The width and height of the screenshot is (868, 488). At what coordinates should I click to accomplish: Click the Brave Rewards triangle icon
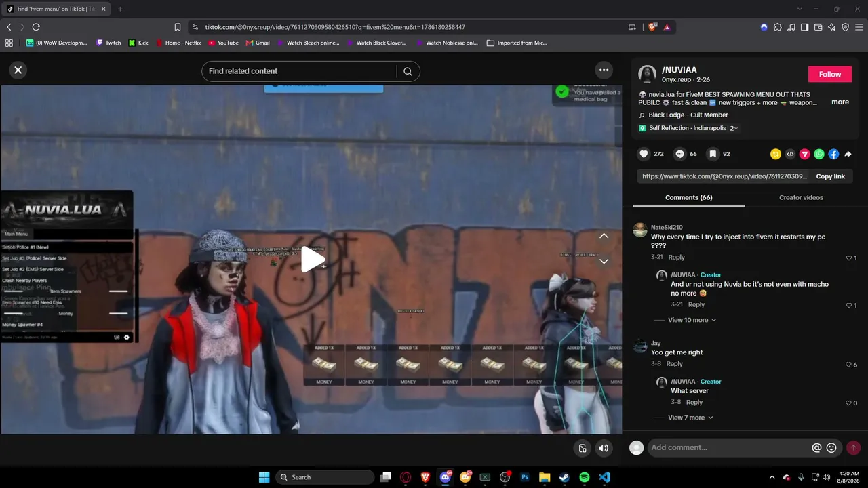[x=667, y=27]
